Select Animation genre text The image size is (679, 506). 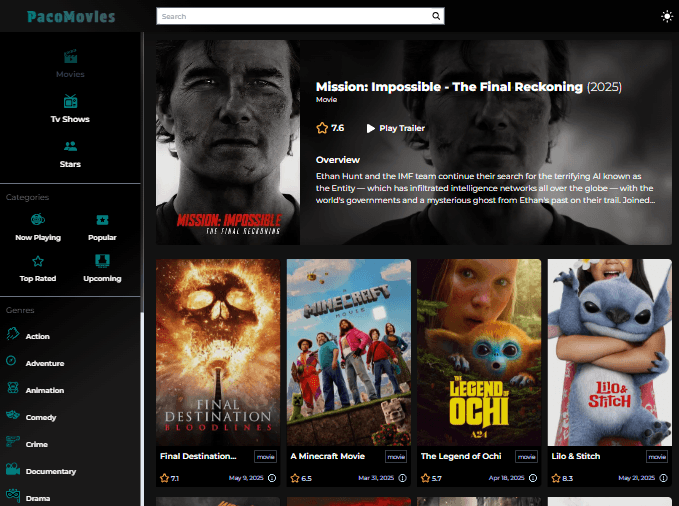click(45, 390)
